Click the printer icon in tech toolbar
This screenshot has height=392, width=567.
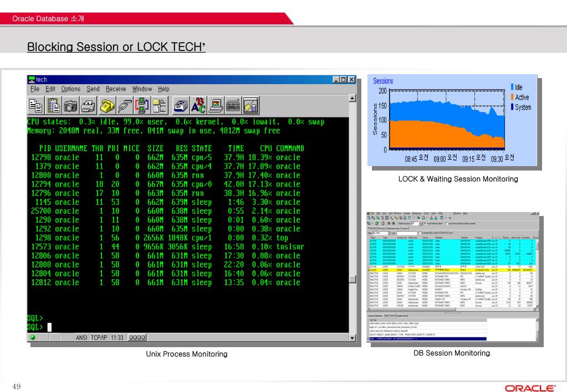88,106
